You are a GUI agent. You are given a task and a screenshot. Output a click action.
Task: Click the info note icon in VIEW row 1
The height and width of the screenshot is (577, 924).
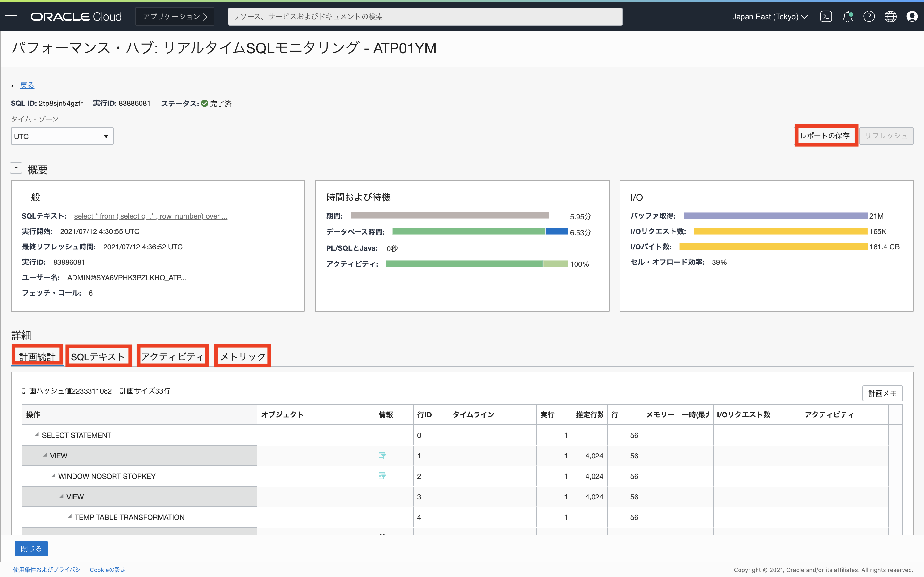pyautogui.click(x=382, y=455)
